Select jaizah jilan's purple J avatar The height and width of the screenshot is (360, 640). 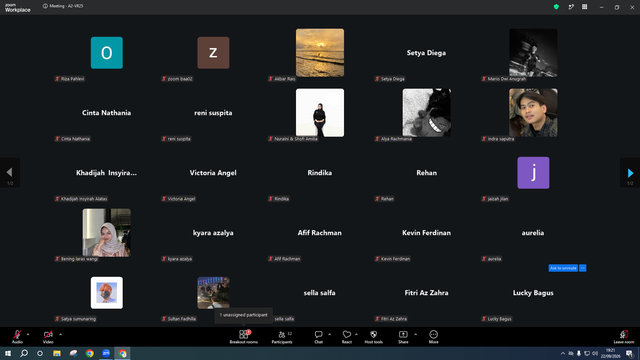point(533,173)
